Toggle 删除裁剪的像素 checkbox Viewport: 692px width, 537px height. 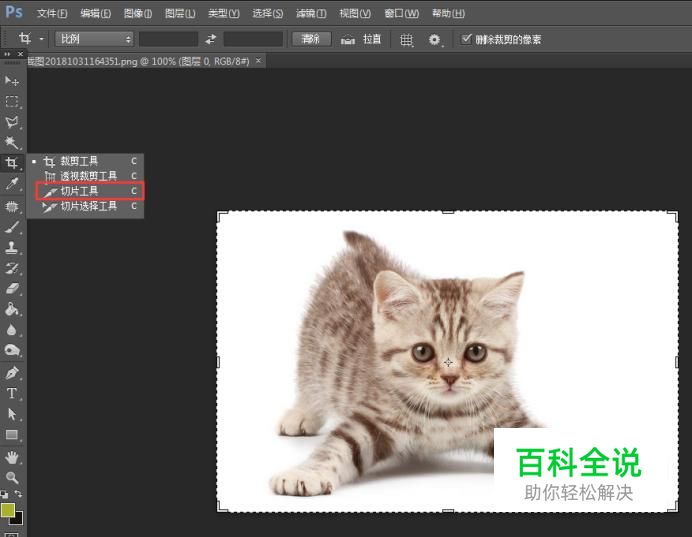466,39
